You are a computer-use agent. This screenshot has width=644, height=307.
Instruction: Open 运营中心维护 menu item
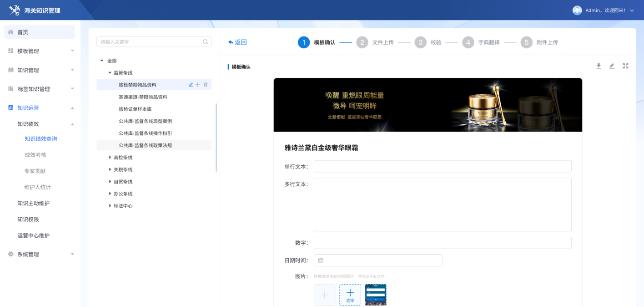point(34,235)
